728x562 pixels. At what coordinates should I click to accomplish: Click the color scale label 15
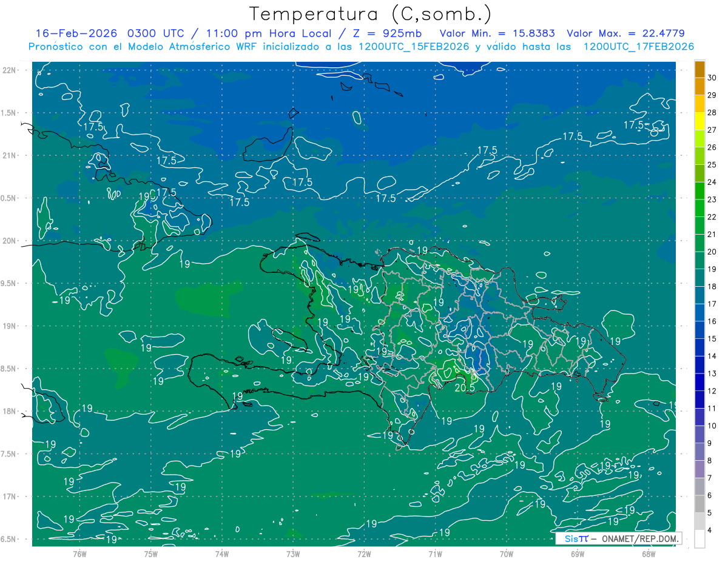(x=712, y=338)
